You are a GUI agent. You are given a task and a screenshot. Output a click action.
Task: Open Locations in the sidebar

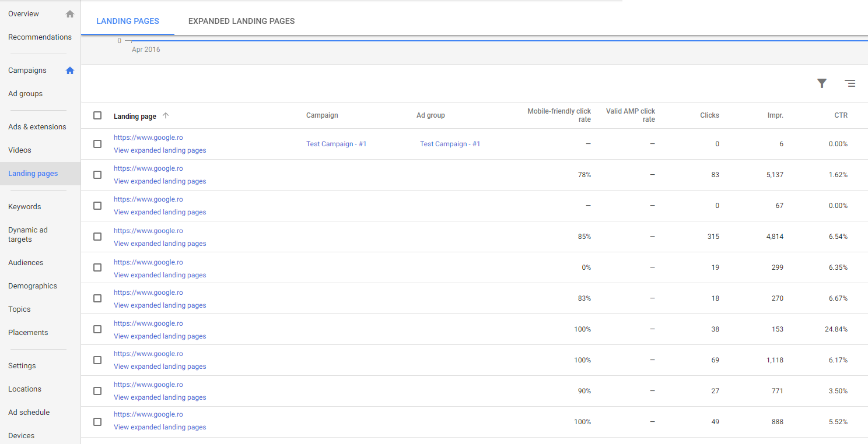point(24,389)
